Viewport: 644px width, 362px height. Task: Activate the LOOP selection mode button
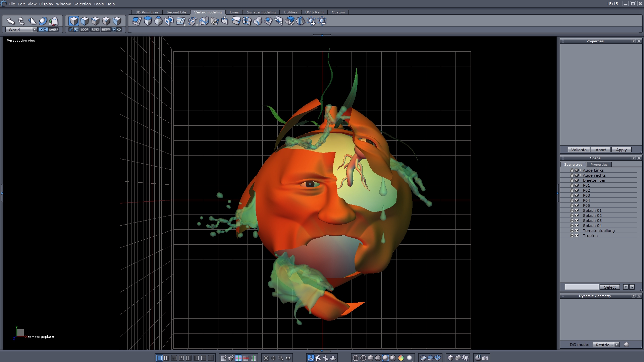pos(84,29)
